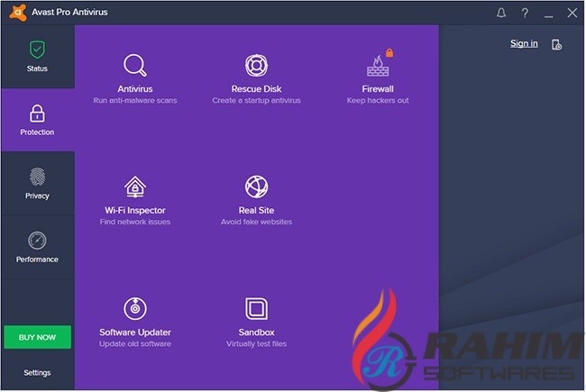Select the Protection padlock icon
Viewport: 586px width, 392px height.
37,114
